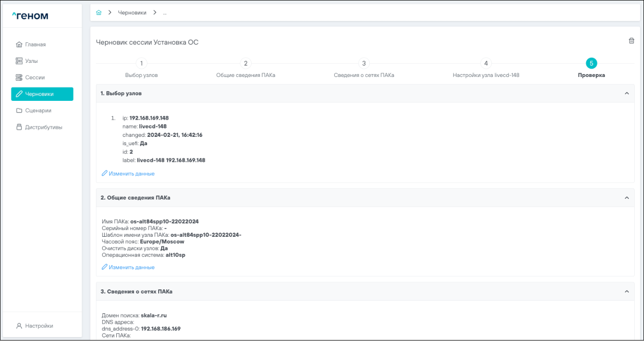Click the Настройки user icon

tap(19, 325)
